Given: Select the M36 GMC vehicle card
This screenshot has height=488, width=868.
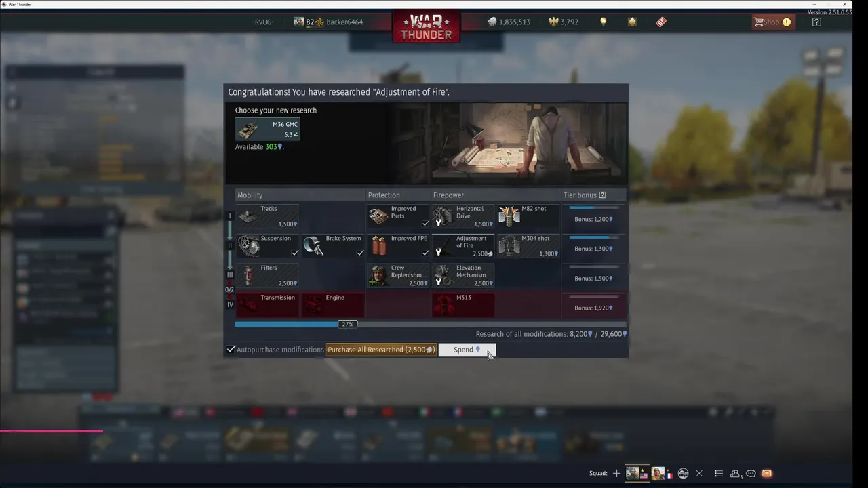Looking at the screenshot, I should click(x=268, y=129).
